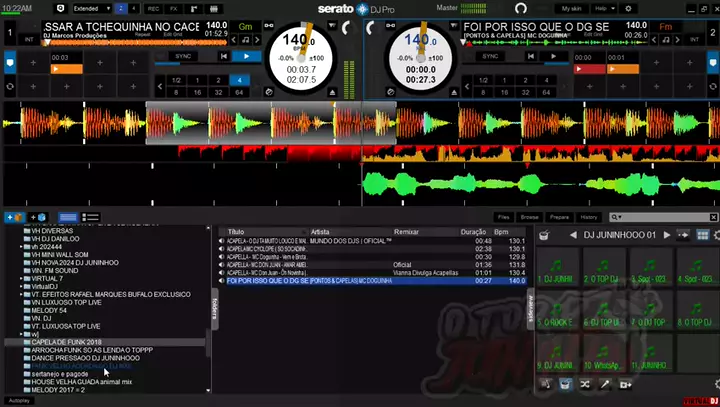
Task: Switch library to compact list view icon
Action: tap(68, 217)
